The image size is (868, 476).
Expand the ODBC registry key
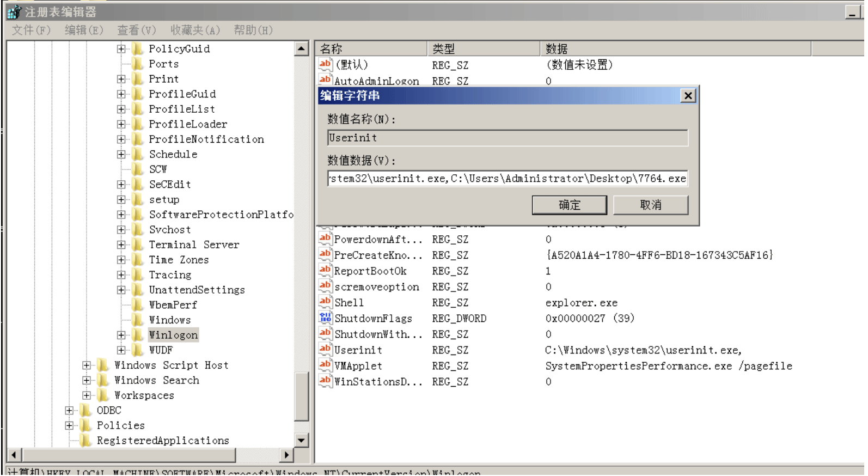(x=69, y=410)
